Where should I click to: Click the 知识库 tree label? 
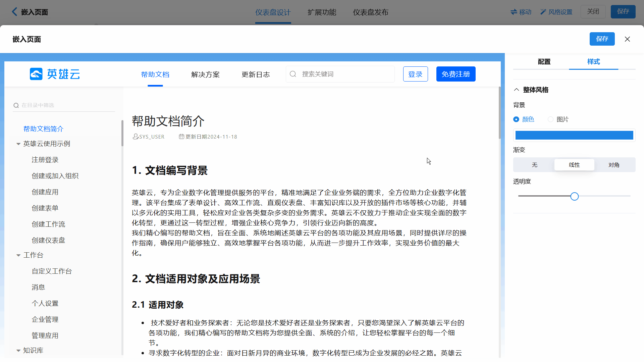point(33,350)
